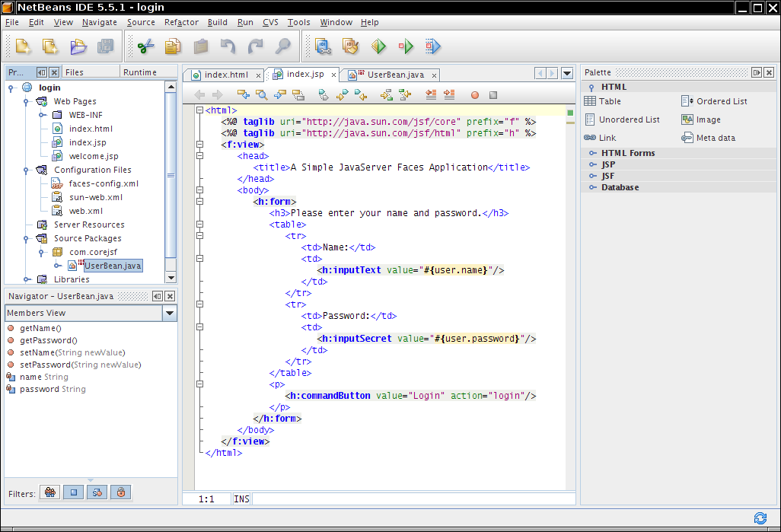Click the refresh icon in the bottom status bar
781x532 pixels.
760,518
